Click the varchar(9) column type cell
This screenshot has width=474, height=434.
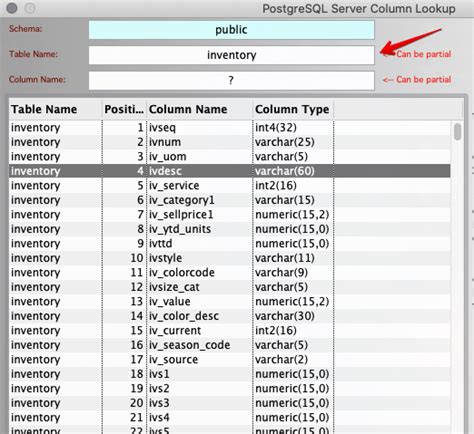[293, 272]
